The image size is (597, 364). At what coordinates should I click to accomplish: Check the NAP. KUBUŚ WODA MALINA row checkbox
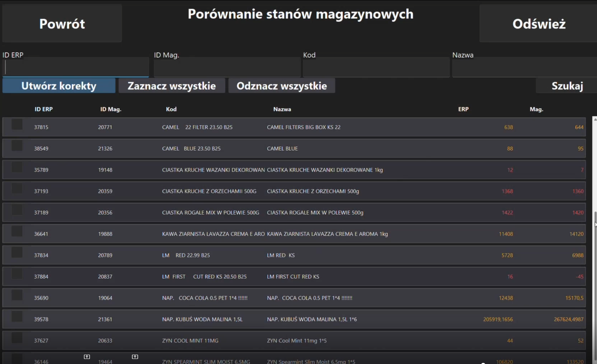tap(17, 316)
